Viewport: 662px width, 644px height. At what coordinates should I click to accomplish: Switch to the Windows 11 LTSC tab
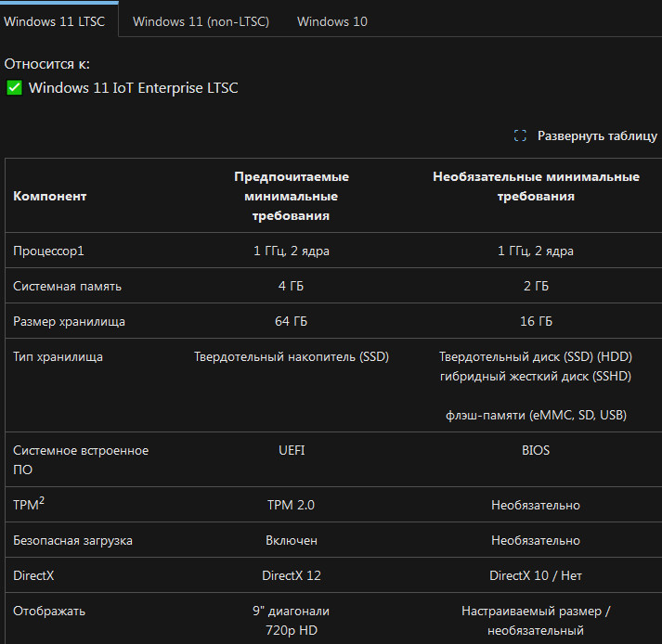tap(55, 21)
